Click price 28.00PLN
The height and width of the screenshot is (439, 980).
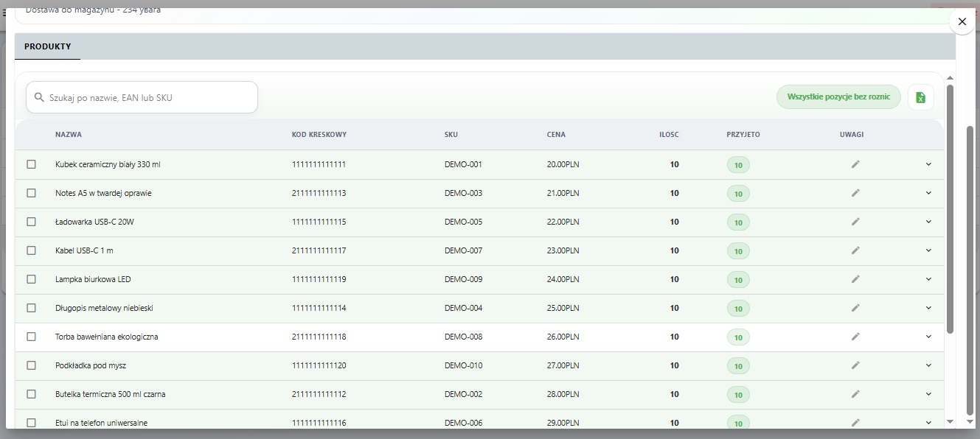click(x=563, y=394)
